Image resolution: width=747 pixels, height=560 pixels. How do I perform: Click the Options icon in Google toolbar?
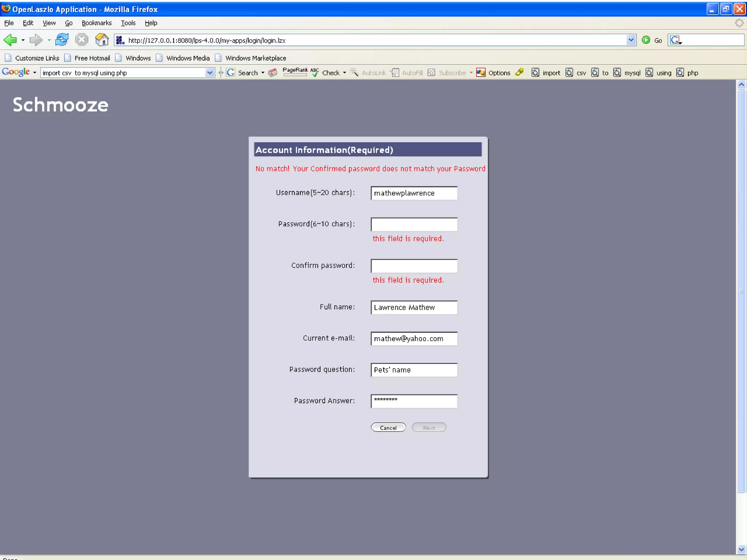click(x=481, y=73)
